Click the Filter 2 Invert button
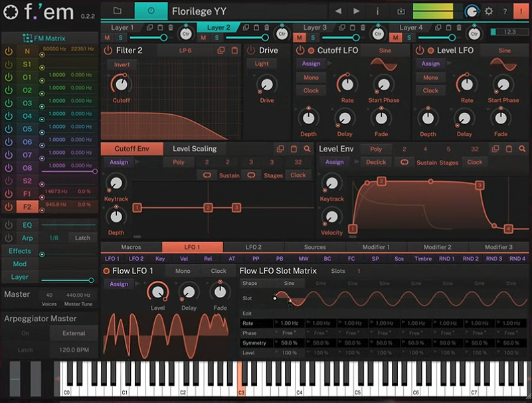 pos(122,64)
